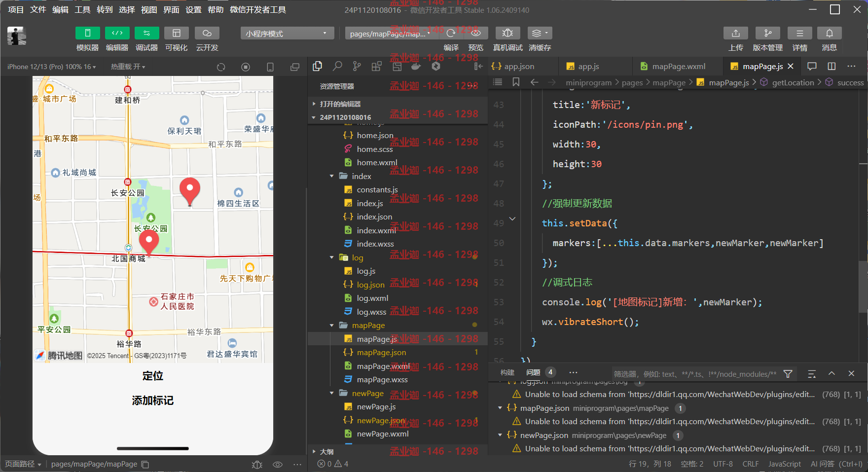
Task: Open the iPhone 12/13 Pro device dropdown
Action: point(51,67)
